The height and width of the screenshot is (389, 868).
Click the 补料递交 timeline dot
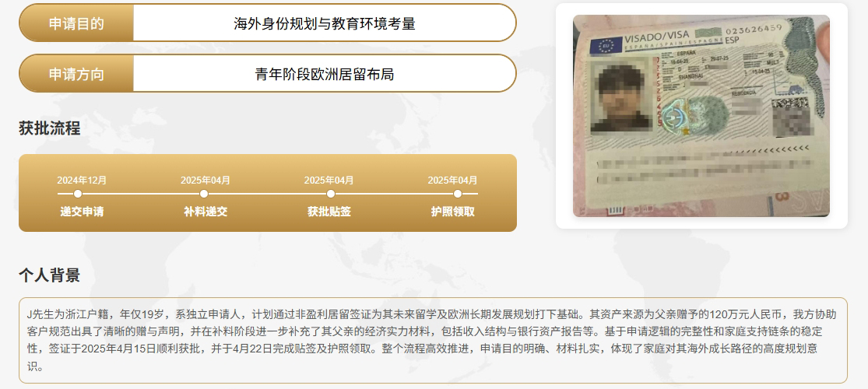pyautogui.click(x=204, y=194)
